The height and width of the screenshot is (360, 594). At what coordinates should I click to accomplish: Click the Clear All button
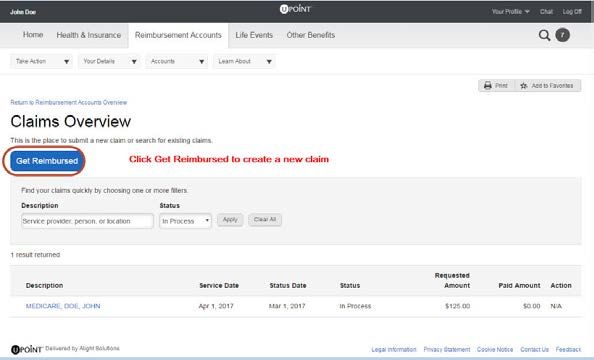coord(265,220)
